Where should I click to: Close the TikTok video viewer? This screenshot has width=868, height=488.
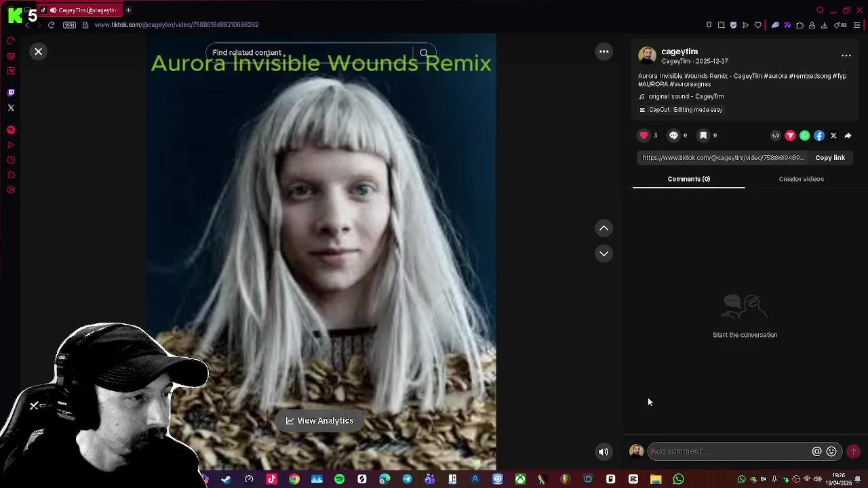coord(39,52)
